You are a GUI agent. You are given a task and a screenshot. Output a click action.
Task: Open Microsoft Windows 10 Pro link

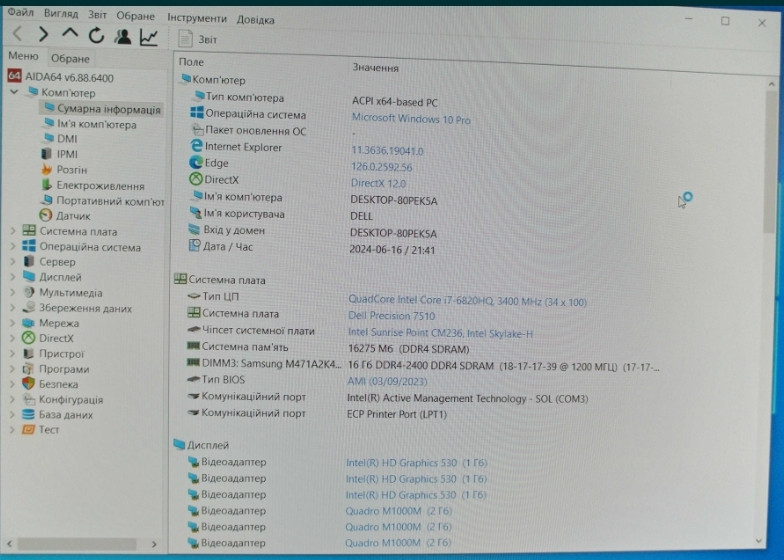point(411,119)
